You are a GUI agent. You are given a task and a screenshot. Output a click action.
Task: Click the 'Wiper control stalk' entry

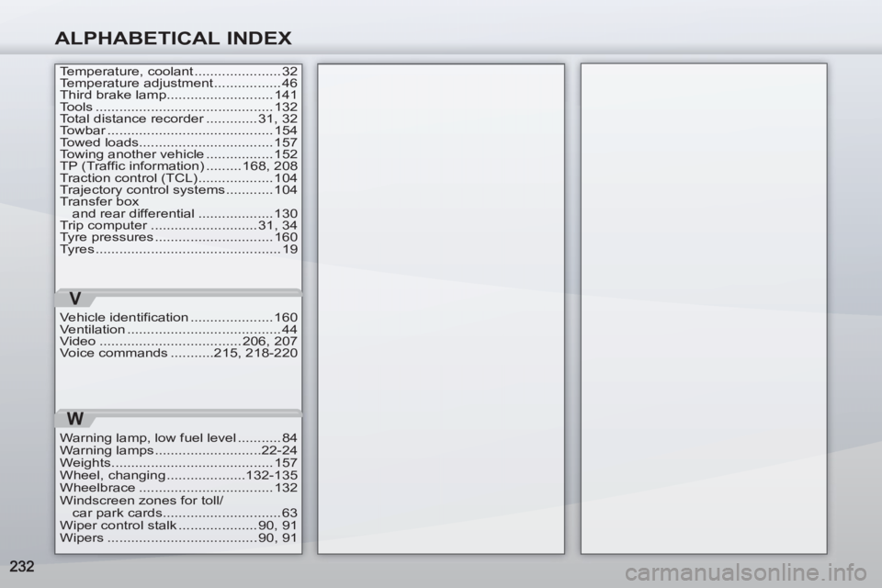click(x=178, y=526)
